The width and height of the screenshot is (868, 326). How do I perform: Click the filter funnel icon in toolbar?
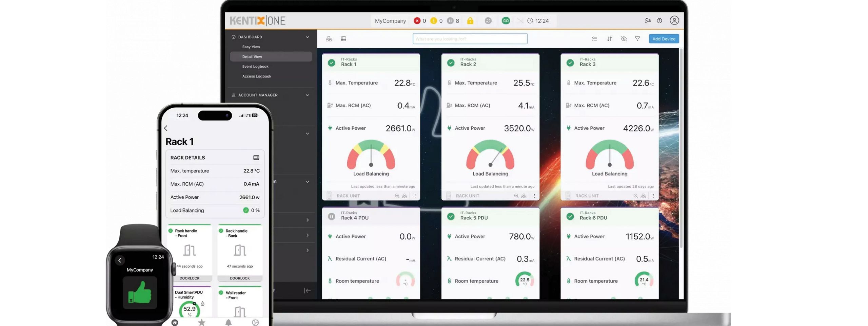coord(637,39)
